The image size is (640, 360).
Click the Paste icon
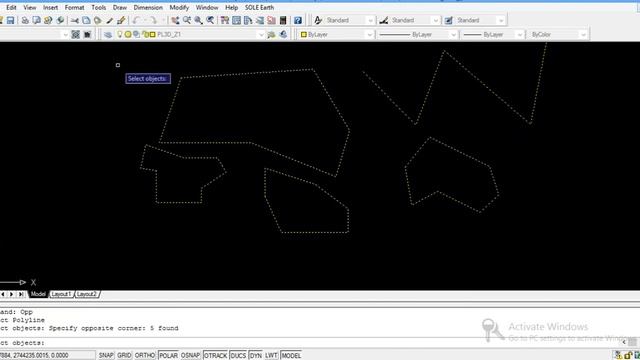tap(98, 20)
